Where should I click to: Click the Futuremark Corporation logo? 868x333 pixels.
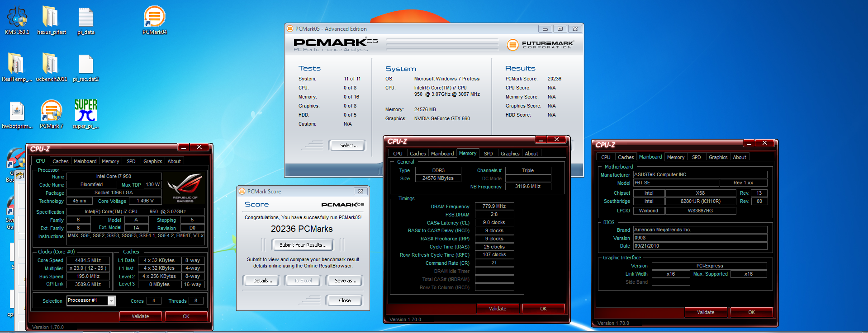541,44
